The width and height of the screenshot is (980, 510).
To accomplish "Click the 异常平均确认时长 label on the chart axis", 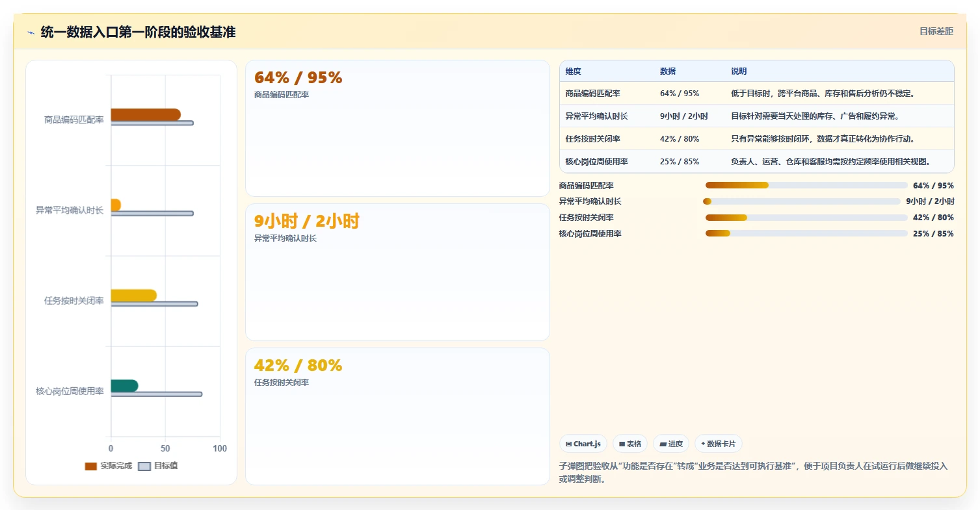I will coord(70,210).
